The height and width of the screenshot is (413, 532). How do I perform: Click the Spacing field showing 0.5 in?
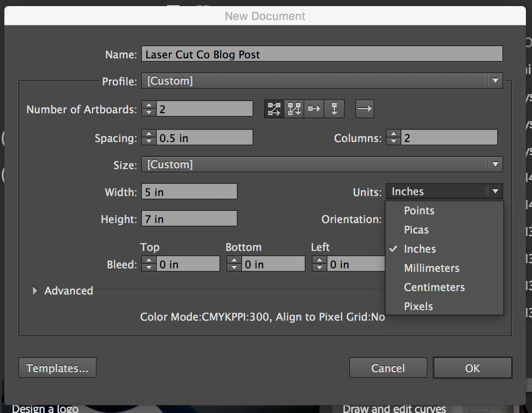point(205,138)
